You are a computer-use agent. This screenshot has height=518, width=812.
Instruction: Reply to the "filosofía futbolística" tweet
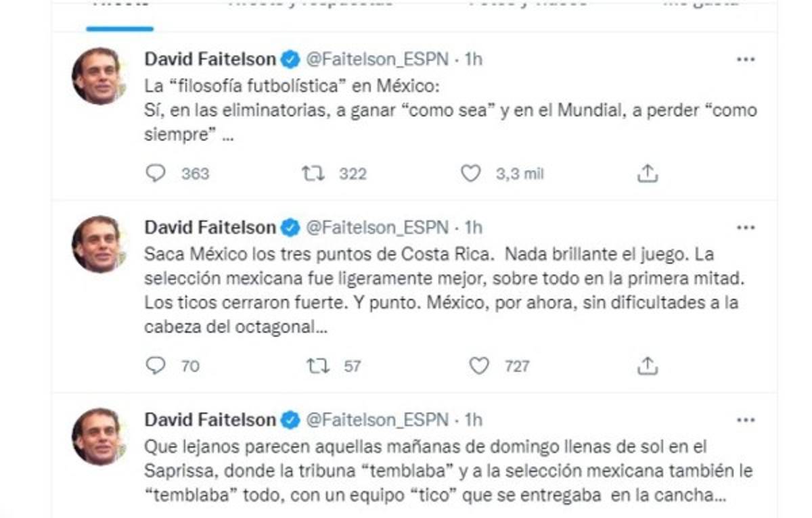156,174
